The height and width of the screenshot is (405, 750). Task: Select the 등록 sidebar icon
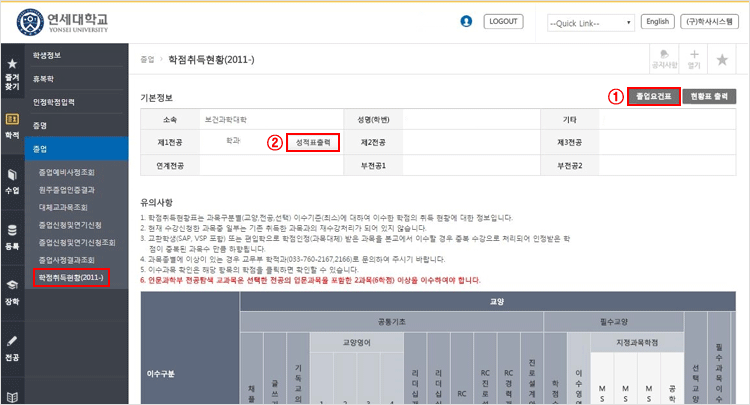click(12, 235)
